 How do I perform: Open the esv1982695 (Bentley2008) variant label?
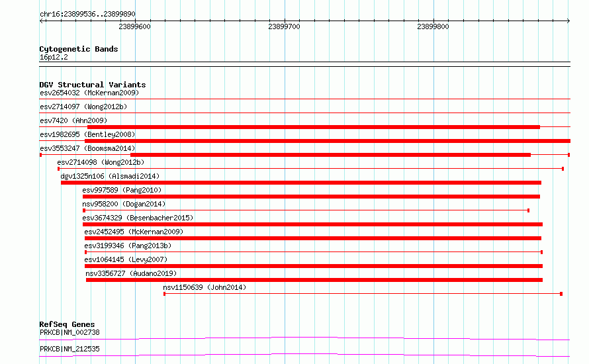click(x=87, y=134)
